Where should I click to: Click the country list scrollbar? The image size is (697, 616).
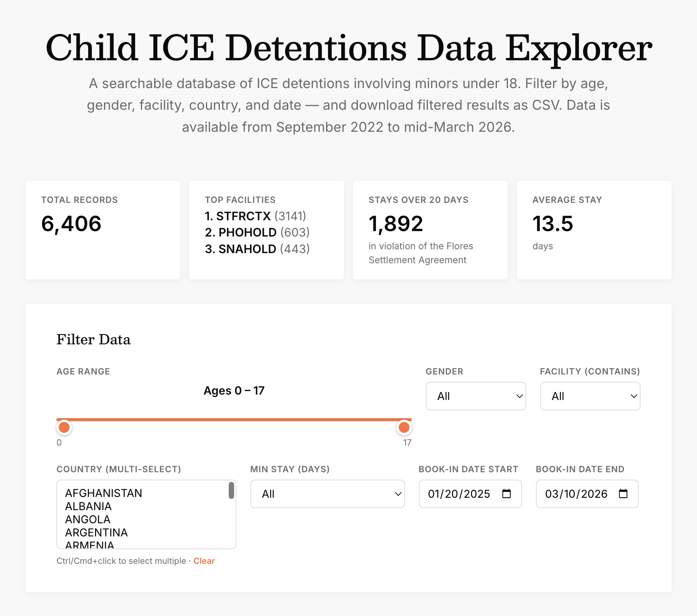point(231,490)
